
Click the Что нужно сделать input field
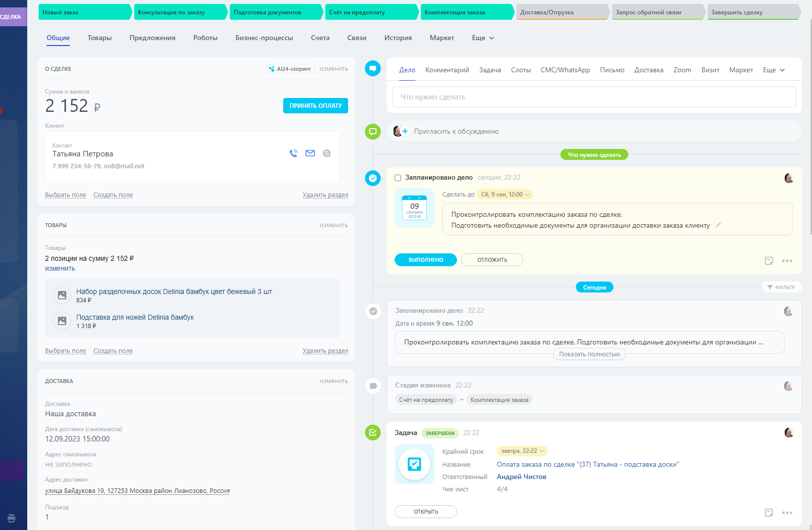click(x=594, y=97)
